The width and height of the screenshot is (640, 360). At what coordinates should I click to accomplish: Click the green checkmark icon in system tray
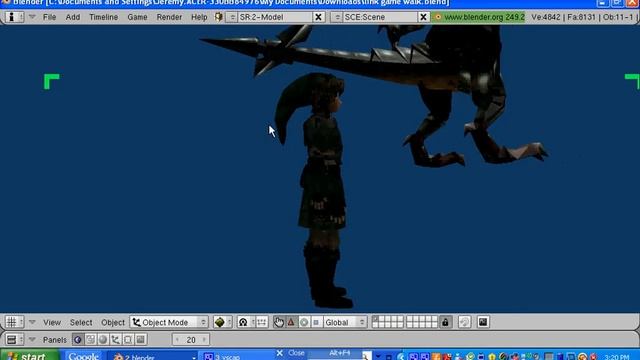click(470, 357)
